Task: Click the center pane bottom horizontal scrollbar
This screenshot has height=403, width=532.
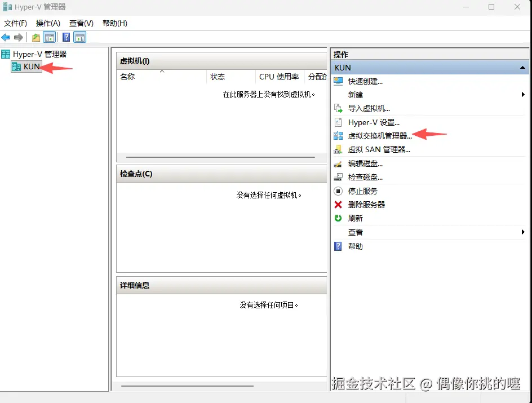Action: pos(187,386)
